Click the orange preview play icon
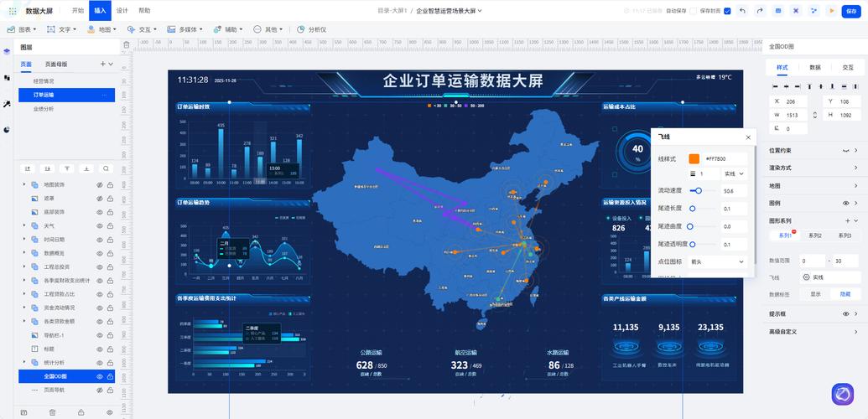The height and width of the screenshot is (419, 868). pyautogui.click(x=831, y=11)
